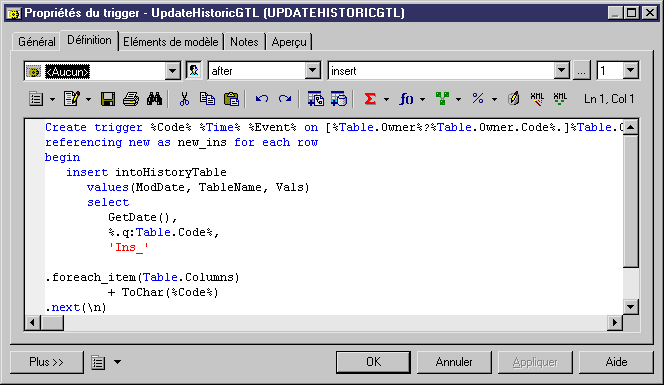Screen dimensions: 664x385
Task: Cut the selection with the scissors icon
Action: pos(184,99)
